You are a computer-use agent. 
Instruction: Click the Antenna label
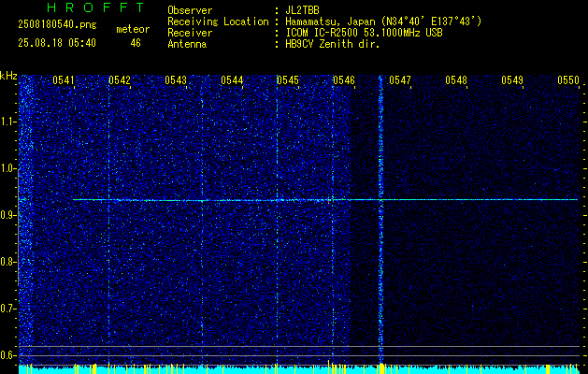187,44
